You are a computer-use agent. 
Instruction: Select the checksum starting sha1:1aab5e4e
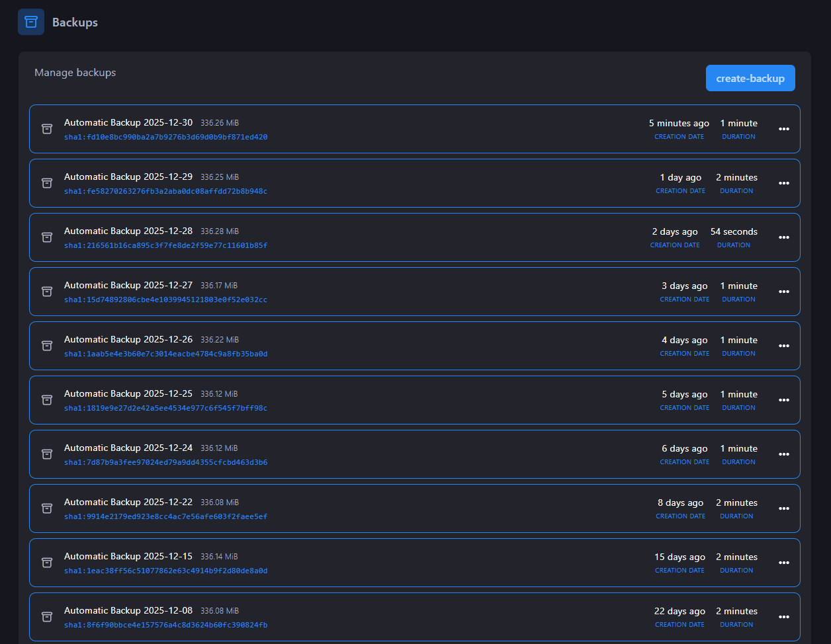pyautogui.click(x=166, y=354)
